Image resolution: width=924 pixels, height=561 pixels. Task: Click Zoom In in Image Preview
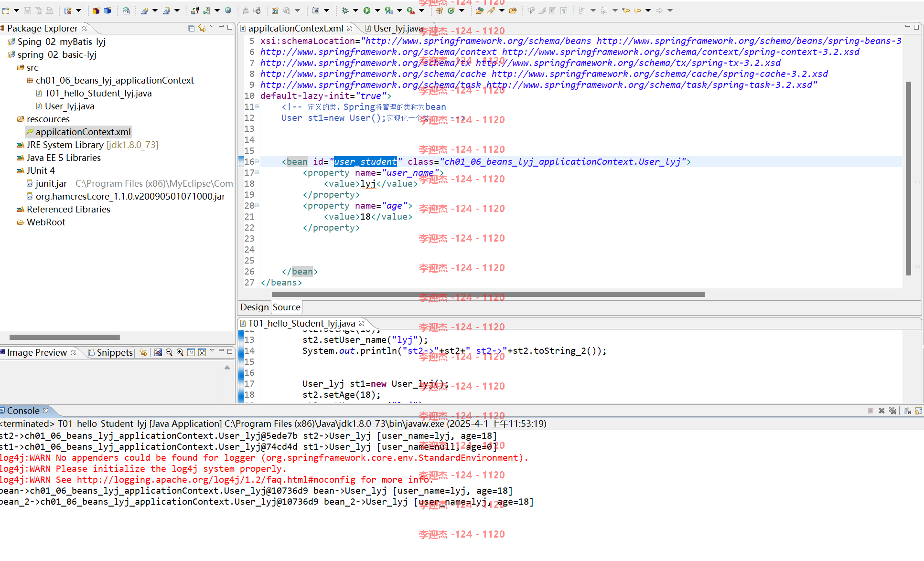pos(180,352)
